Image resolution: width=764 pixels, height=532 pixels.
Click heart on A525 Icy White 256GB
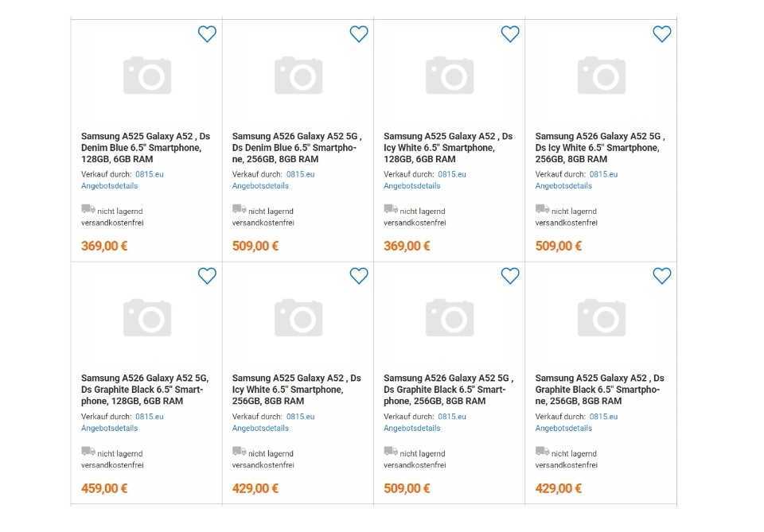pyautogui.click(x=359, y=276)
